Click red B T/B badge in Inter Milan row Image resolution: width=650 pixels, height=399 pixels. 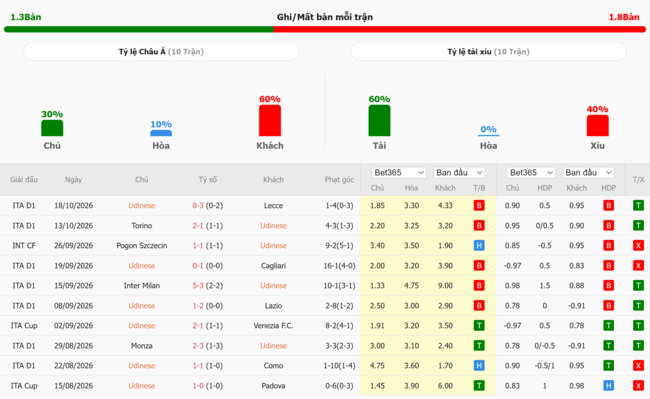(479, 285)
